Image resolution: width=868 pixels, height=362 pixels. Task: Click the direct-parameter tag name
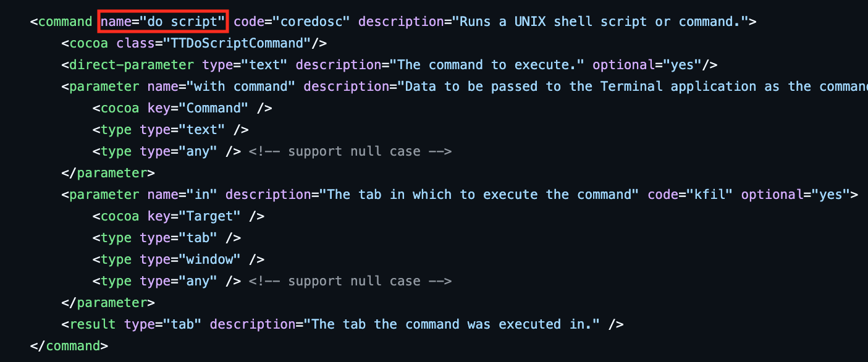(x=132, y=65)
